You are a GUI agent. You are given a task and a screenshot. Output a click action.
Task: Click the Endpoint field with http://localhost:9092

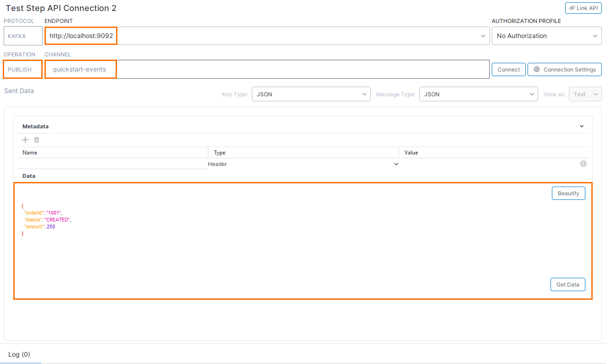pos(267,36)
